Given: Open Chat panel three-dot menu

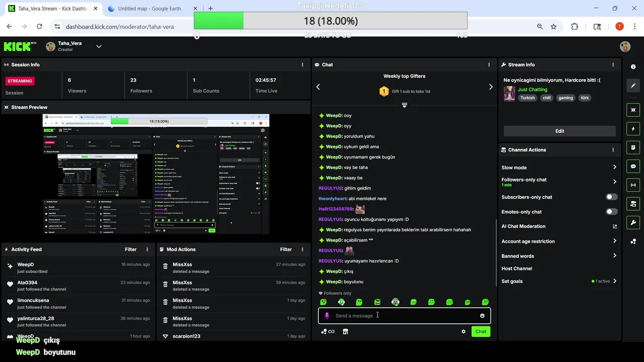Looking at the screenshot, I should click(x=489, y=64).
